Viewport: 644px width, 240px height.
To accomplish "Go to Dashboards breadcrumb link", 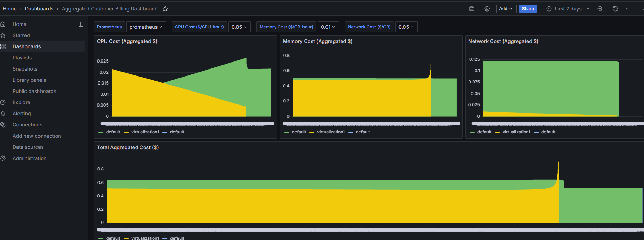I will coord(39,9).
